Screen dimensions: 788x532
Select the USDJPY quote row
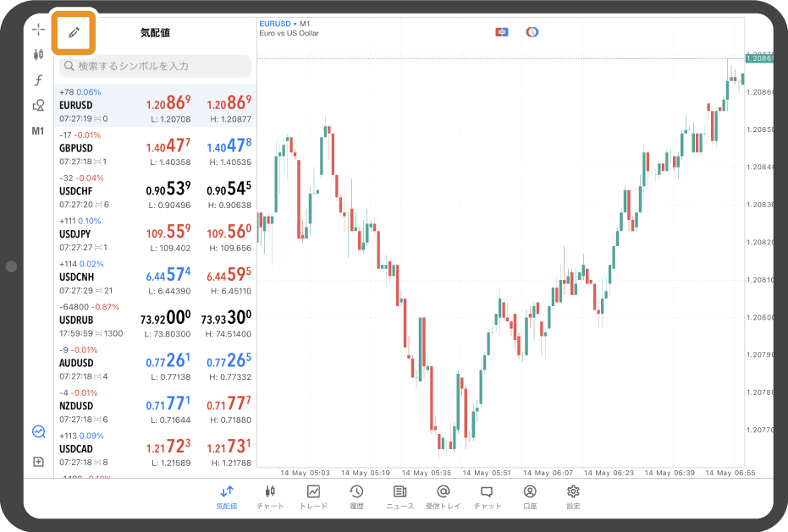point(155,234)
